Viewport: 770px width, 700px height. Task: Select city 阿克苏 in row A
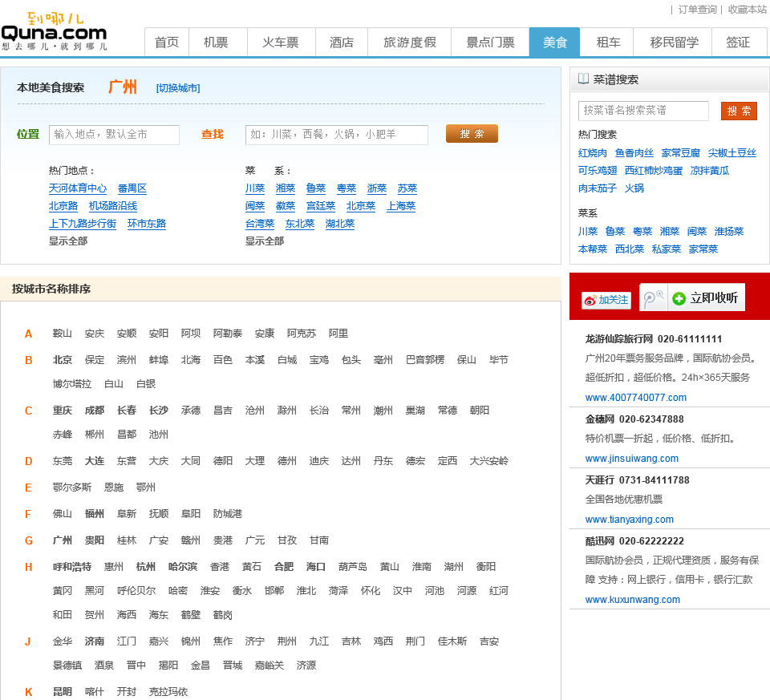(302, 334)
